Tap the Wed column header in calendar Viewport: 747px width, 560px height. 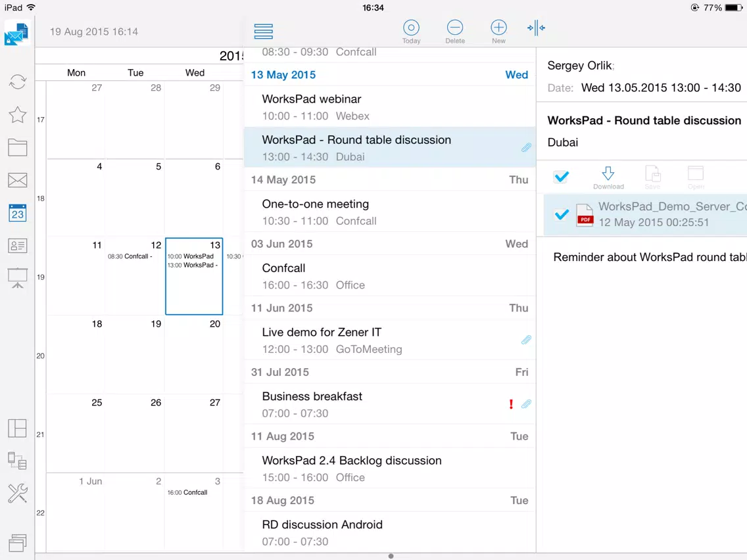195,72
